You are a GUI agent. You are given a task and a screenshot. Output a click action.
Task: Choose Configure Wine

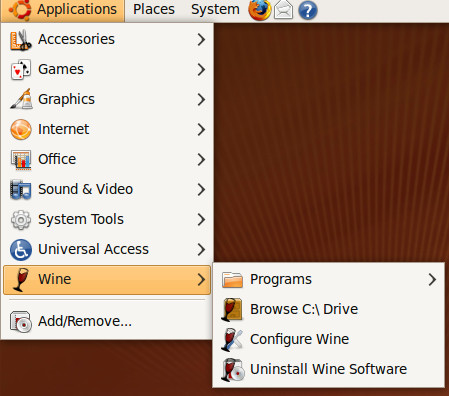pos(329,339)
